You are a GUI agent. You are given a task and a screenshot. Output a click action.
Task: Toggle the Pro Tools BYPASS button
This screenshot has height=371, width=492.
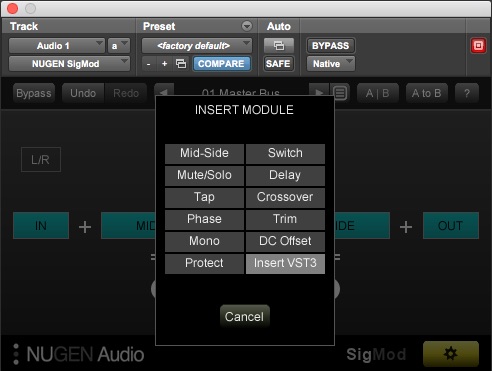pos(331,46)
